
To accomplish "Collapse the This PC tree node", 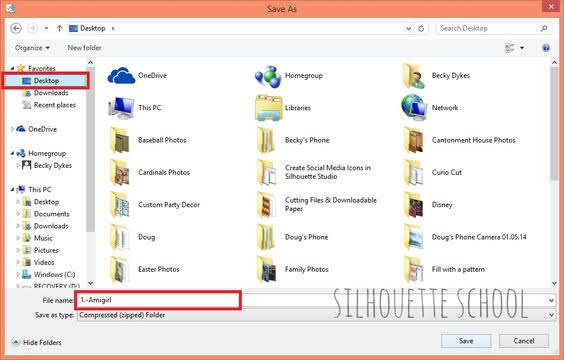I will (x=12, y=190).
